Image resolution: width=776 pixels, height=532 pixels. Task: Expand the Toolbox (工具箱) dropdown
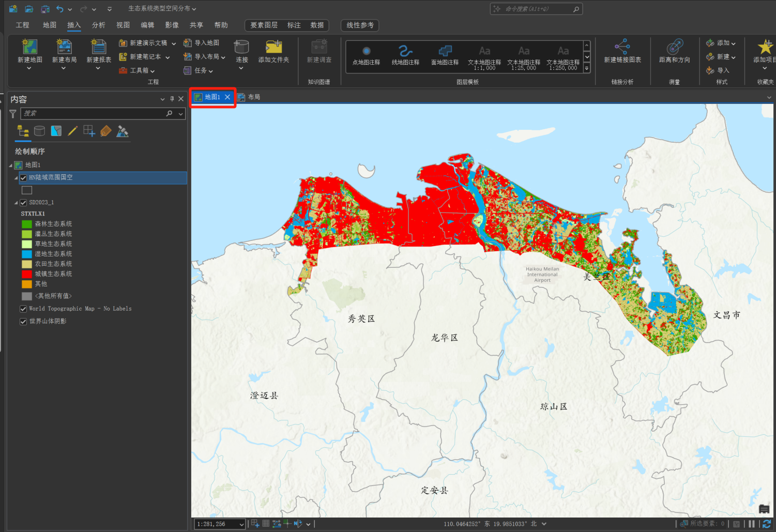pos(152,71)
